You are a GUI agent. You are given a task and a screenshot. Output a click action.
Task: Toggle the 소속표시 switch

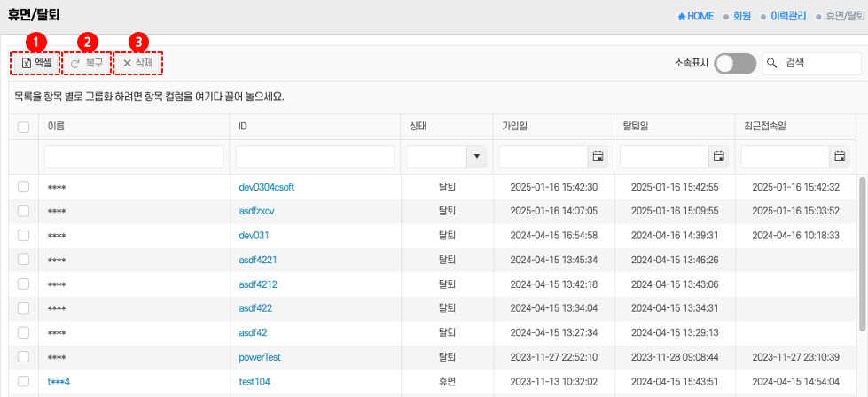coord(735,63)
